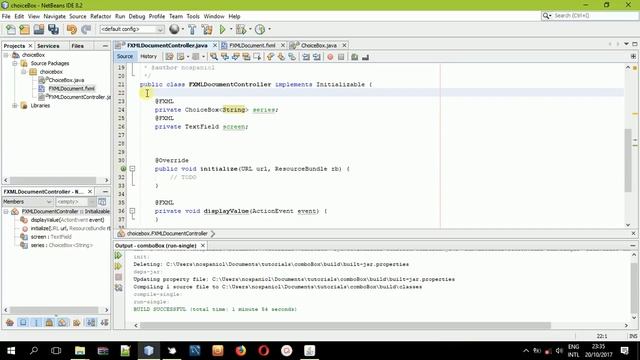
Task: Open Firefox from the Windows taskbar
Action: tap(241, 351)
